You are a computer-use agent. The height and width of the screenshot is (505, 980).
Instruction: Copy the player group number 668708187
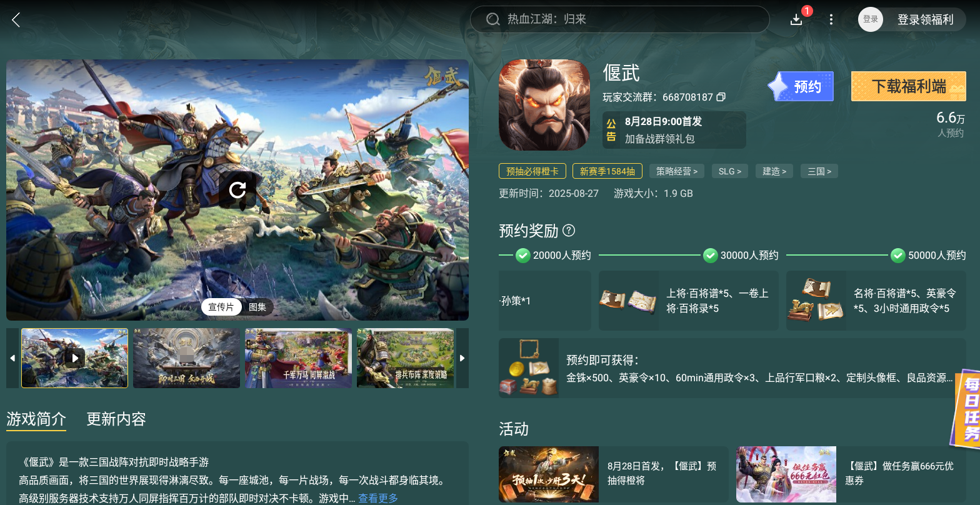pyautogui.click(x=721, y=97)
